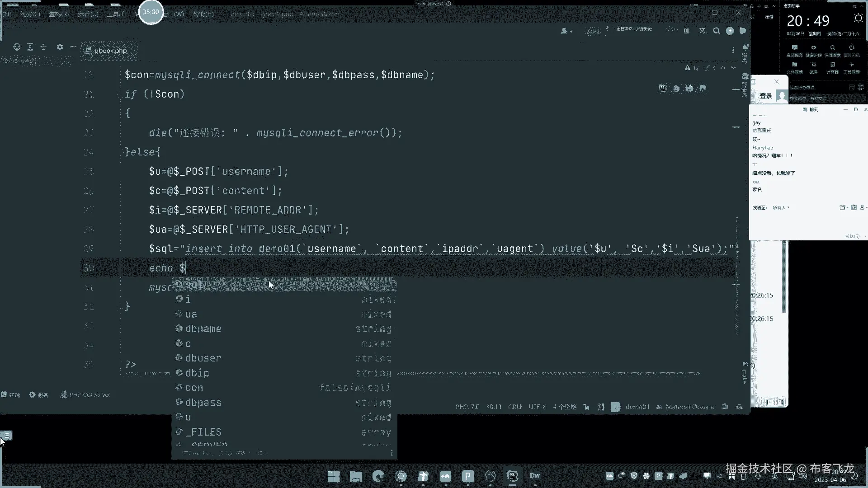Toggle read-only lock icon in status bar
This screenshot has height=488, width=868.
click(586, 407)
